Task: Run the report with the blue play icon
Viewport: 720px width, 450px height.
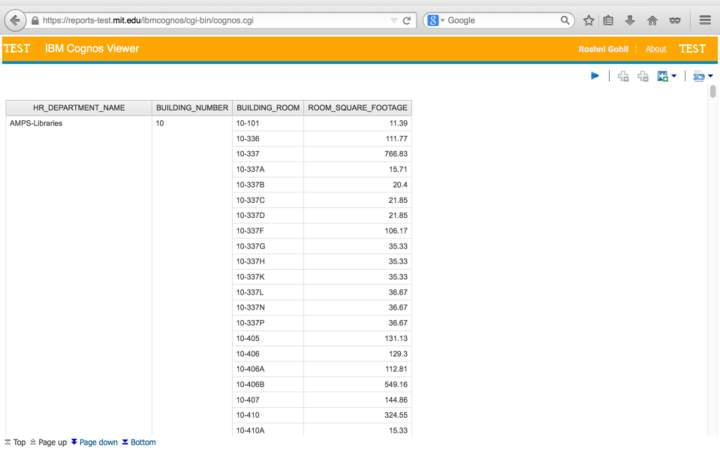Action: (x=595, y=76)
